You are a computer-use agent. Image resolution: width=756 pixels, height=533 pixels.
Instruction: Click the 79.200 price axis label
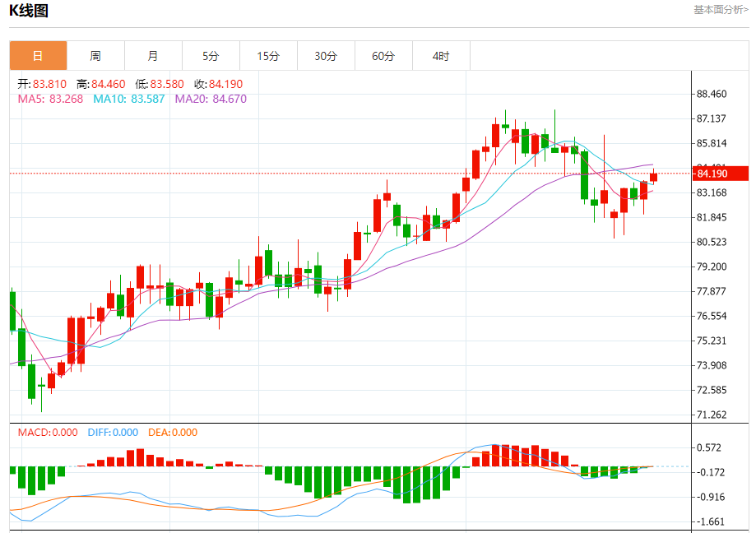pyautogui.click(x=712, y=266)
